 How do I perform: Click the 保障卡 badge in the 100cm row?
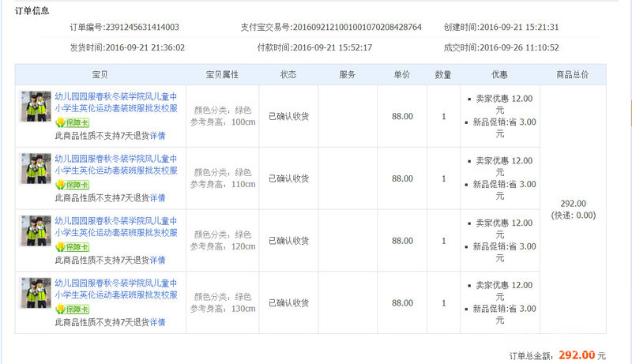pyautogui.click(x=72, y=123)
